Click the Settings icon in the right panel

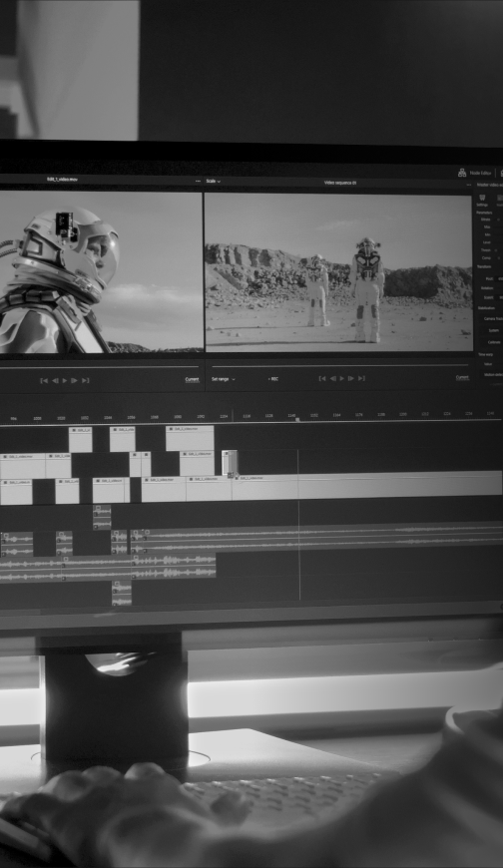pos(482,198)
